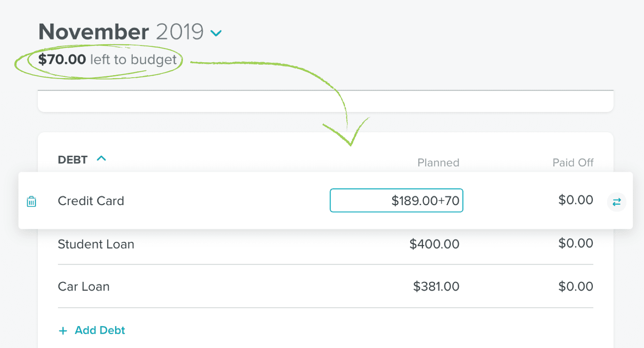
Task: Click Car Loan paid off amount $0.00
Action: pos(576,286)
